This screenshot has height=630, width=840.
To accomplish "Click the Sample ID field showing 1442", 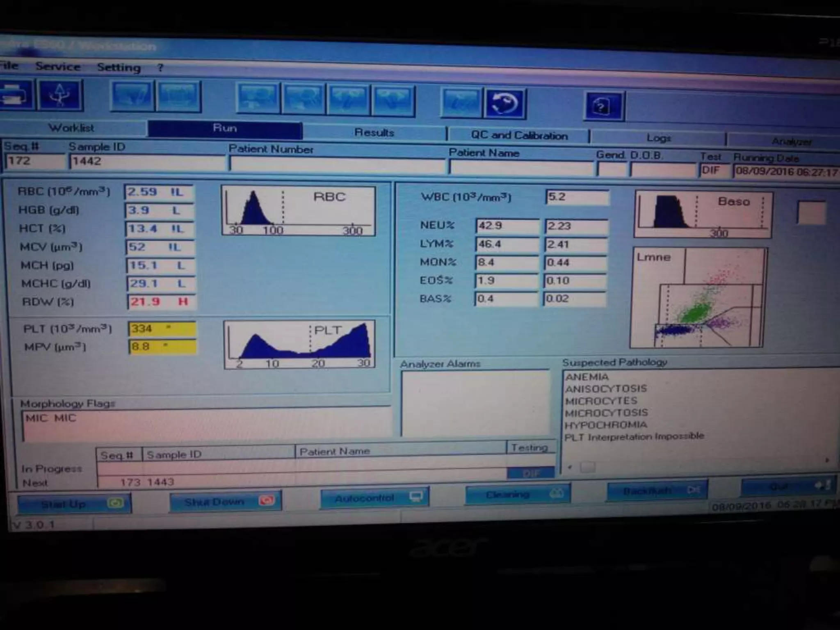I will [x=147, y=162].
